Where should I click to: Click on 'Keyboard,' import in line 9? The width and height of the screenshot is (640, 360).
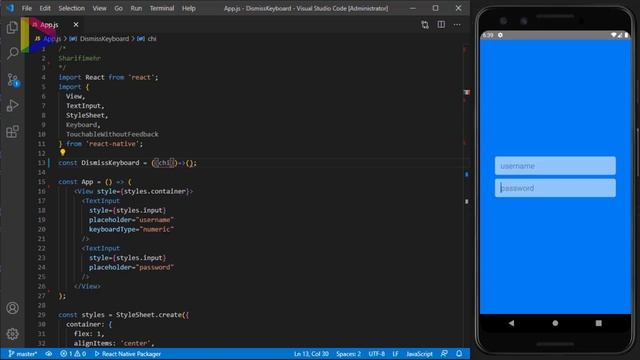(x=83, y=125)
